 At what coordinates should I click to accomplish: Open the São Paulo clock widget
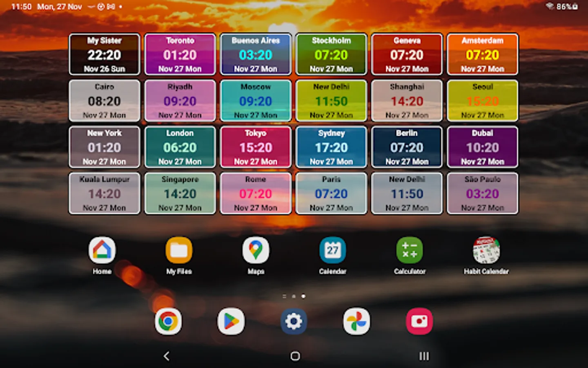[482, 193]
